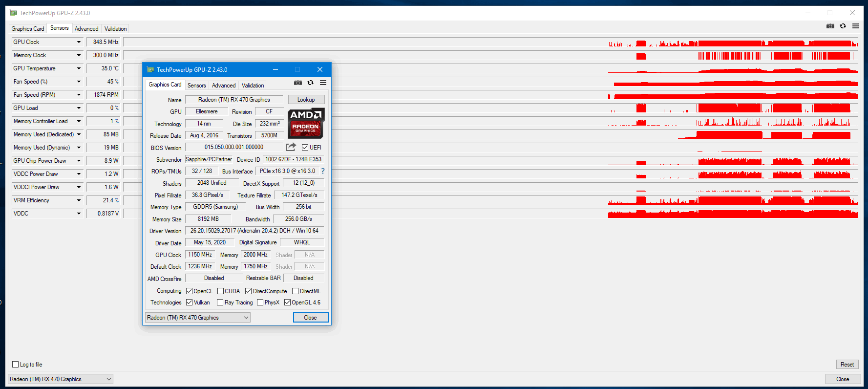Click screenshot camera icon in Sensors window
The width and height of the screenshot is (868, 389).
tap(830, 26)
